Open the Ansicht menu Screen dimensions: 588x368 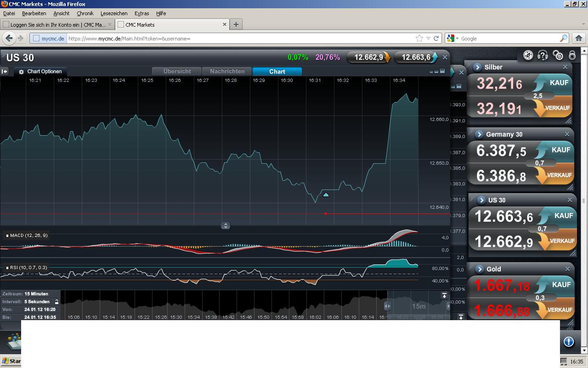tap(61, 13)
